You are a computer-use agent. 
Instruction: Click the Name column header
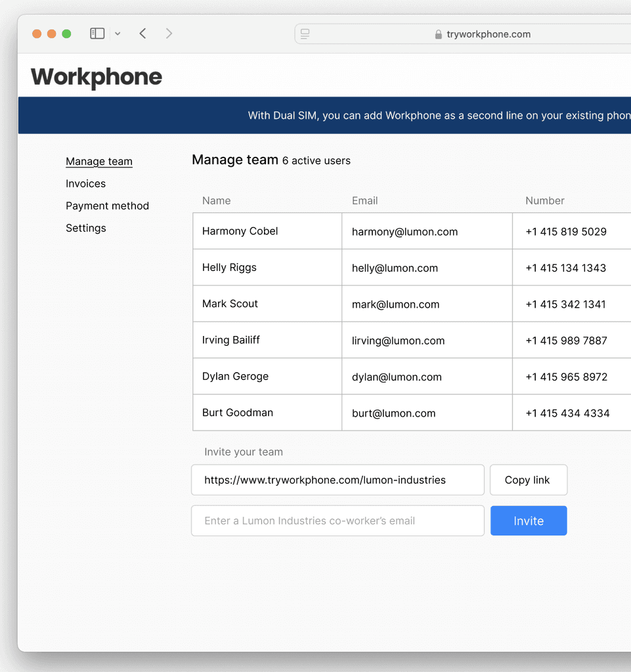pos(217,201)
